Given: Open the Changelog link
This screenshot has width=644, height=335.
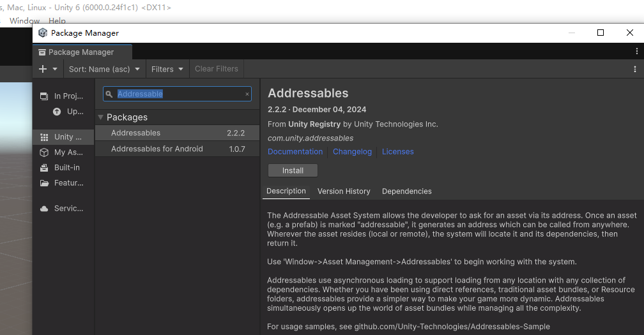Looking at the screenshot, I should [x=352, y=152].
